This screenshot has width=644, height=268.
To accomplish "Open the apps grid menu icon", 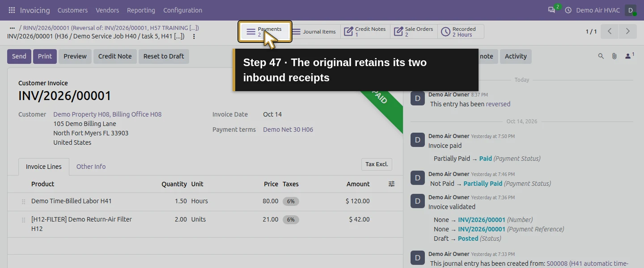I will 12,10.
